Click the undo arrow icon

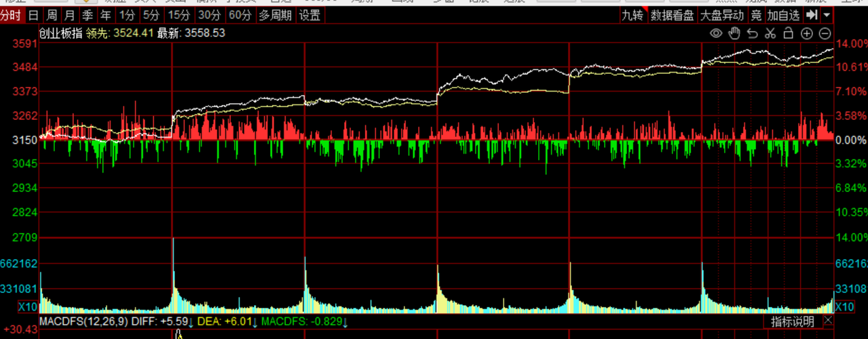(x=752, y=33)
